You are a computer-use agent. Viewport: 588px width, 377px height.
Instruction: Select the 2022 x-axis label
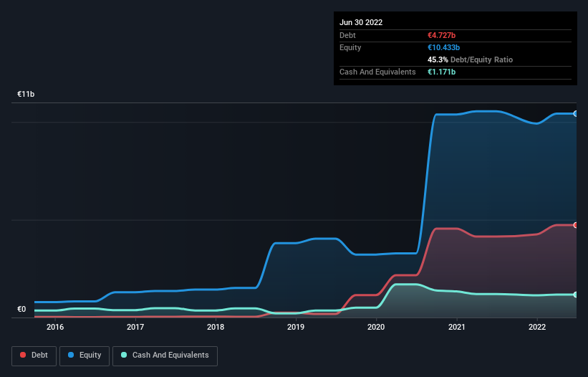(x=537, y=327)
